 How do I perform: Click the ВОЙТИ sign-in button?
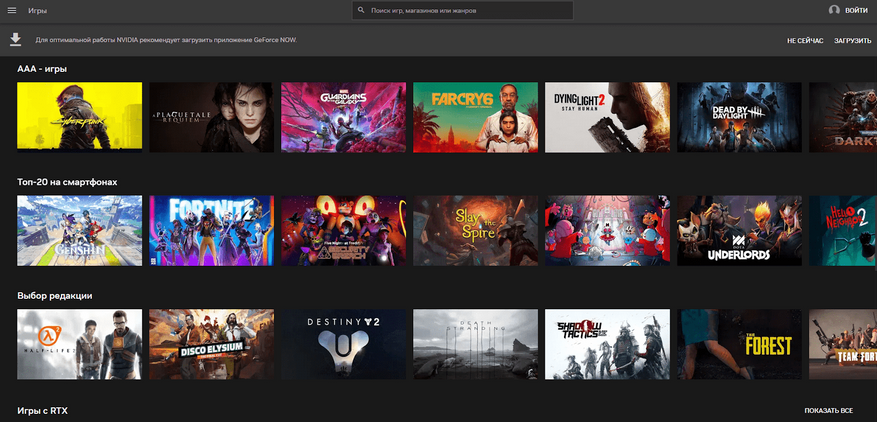[x=856, y=11]
